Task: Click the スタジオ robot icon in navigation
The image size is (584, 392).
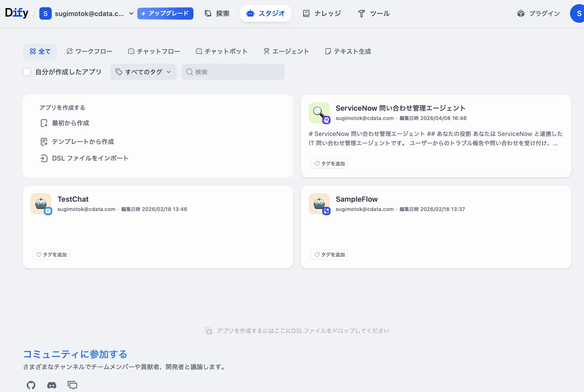Action: (250, 13)
